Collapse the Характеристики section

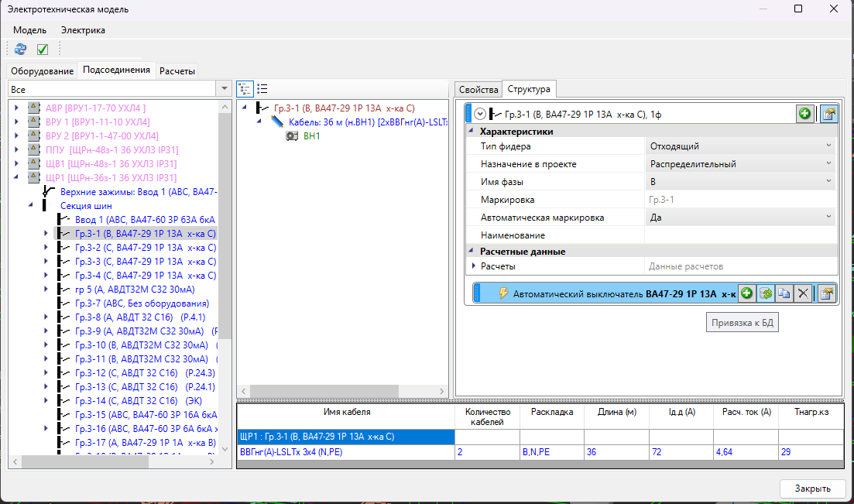[x=471, y=132]
